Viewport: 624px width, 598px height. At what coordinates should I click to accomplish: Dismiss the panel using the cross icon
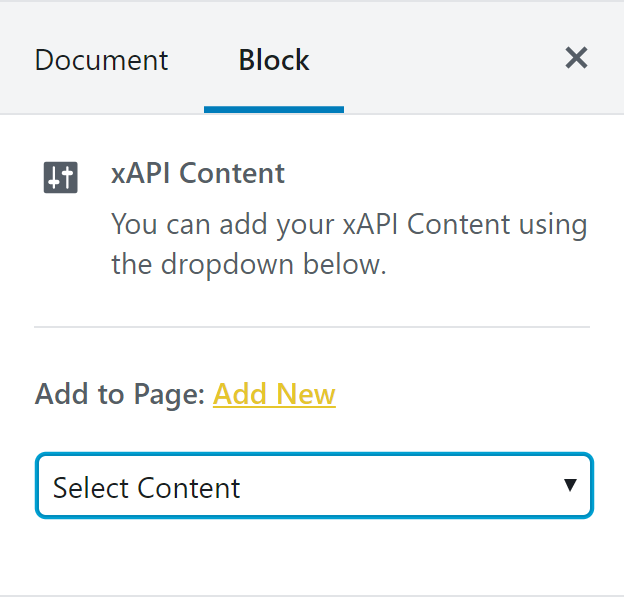(576, 58)
